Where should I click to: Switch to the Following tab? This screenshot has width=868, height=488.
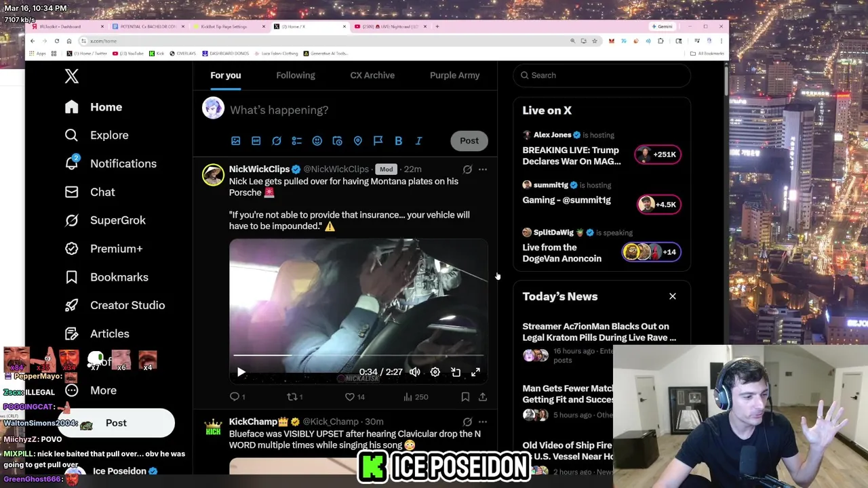click(296, 75)
